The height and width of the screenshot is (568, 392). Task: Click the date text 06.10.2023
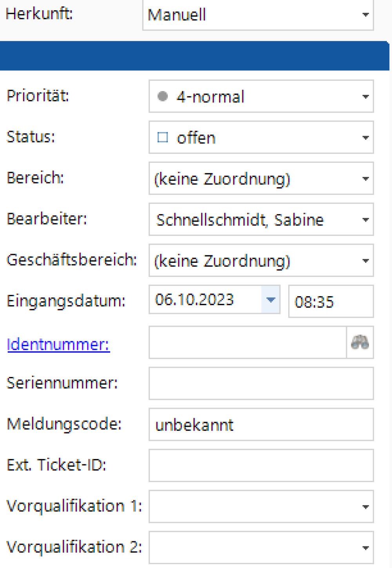coord(194,300)
